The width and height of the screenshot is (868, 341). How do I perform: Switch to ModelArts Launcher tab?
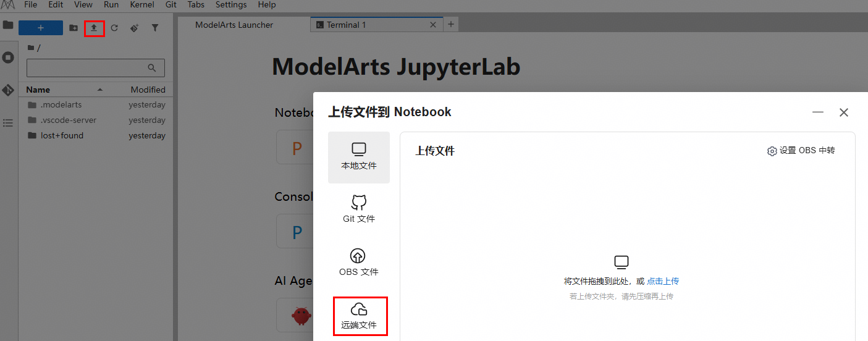click(x=234, y=25)
